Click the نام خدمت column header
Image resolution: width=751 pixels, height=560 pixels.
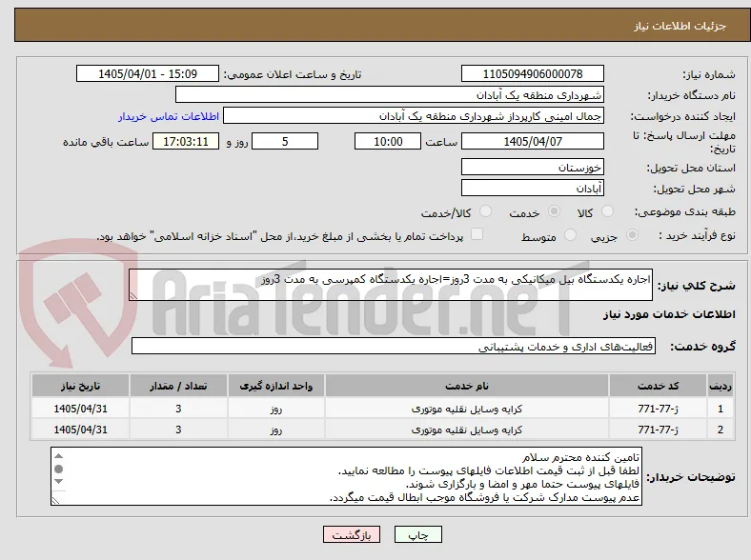point(467,386)
